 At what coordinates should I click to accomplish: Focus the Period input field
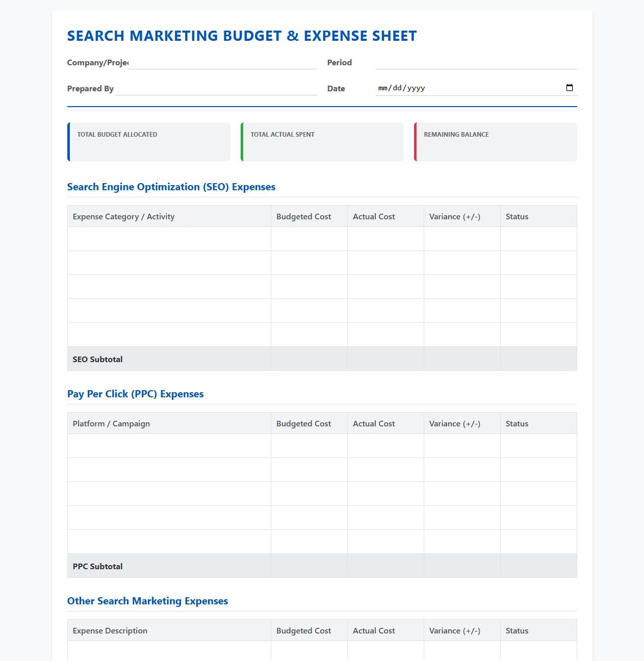476,62
